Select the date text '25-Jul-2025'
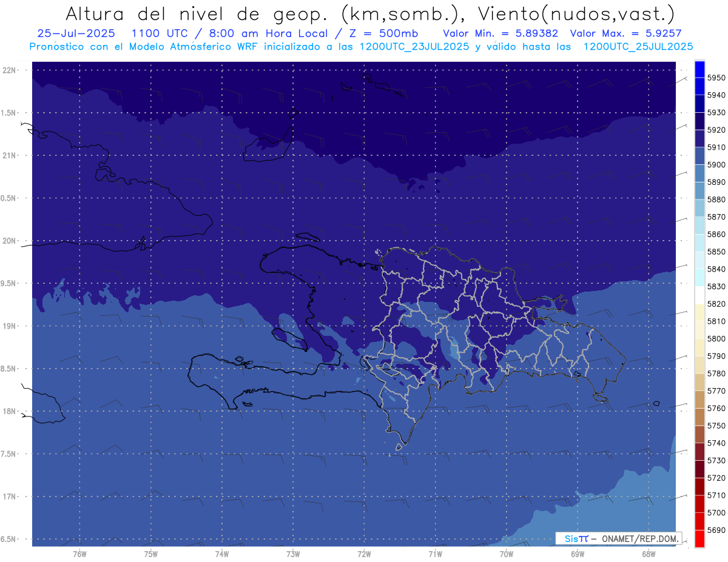 (x=76, y=33)
